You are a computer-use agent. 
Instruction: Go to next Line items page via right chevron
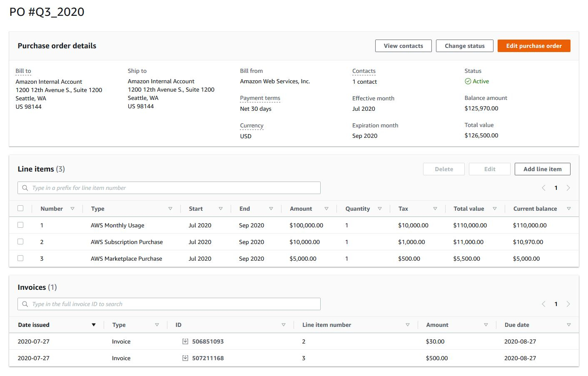[x=568, y=188]
